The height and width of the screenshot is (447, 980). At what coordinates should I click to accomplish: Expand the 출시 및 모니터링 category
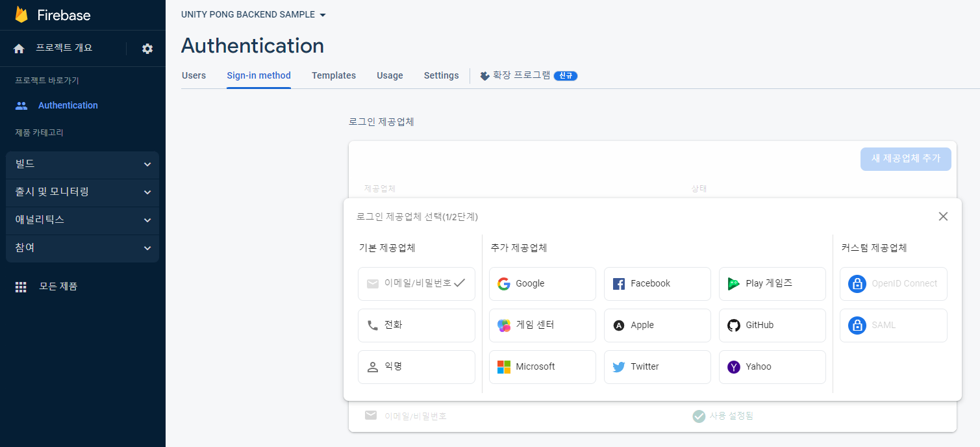point(82,193)
